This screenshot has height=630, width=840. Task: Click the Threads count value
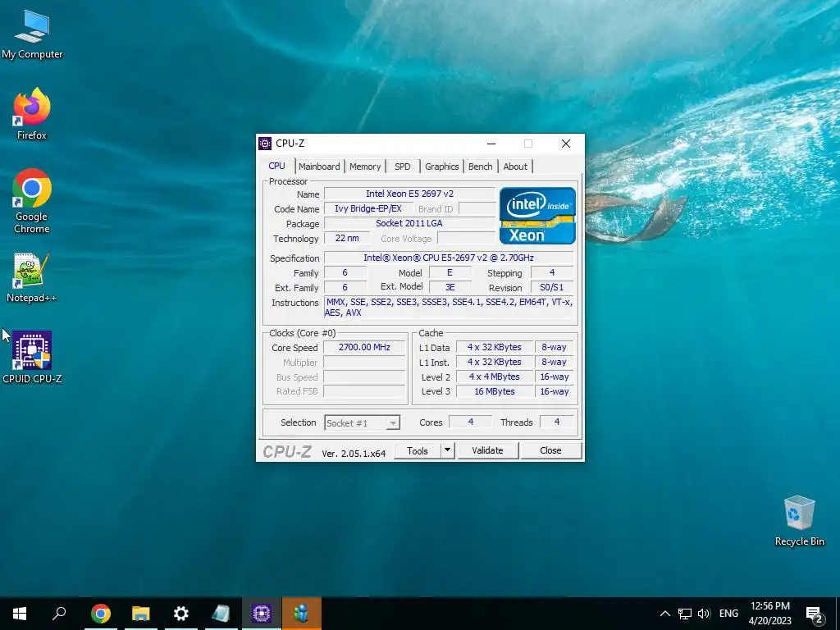pos(557,422)
